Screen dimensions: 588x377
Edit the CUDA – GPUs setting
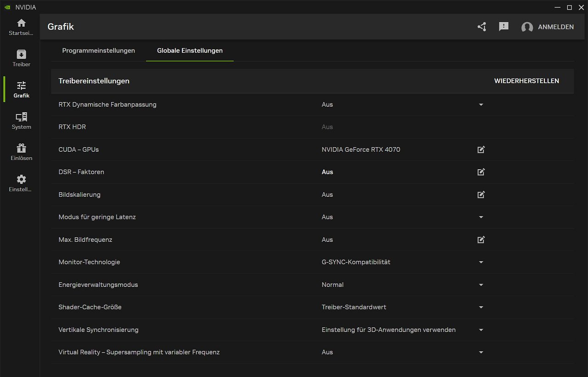481,149
